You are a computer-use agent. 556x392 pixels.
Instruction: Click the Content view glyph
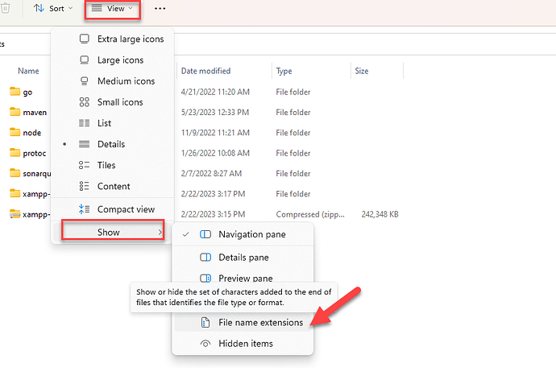[84, 186]
